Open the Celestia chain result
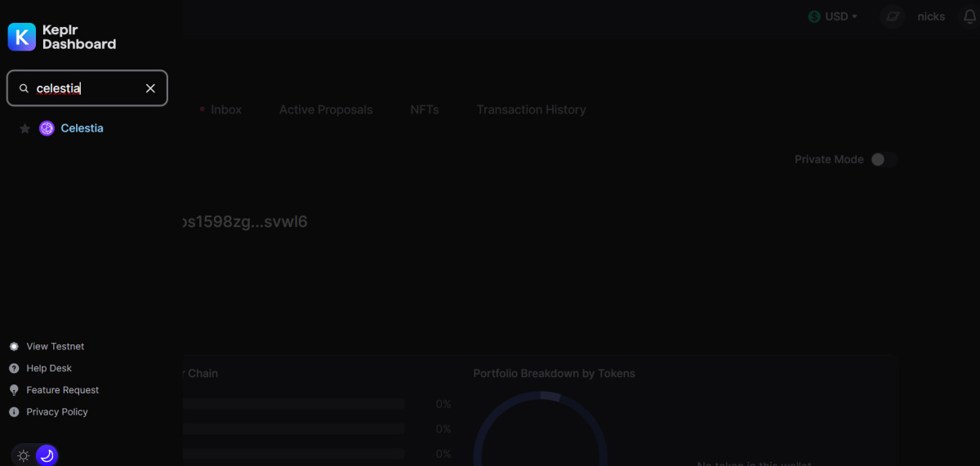Viewport: 980px width, 466px height. click(x=82, y=128)
